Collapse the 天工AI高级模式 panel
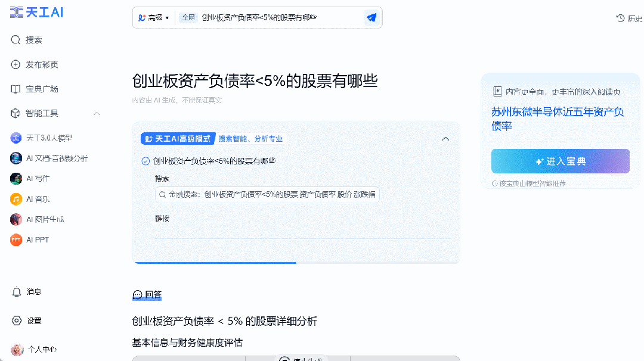644x361 pixels. coord(445,138)
